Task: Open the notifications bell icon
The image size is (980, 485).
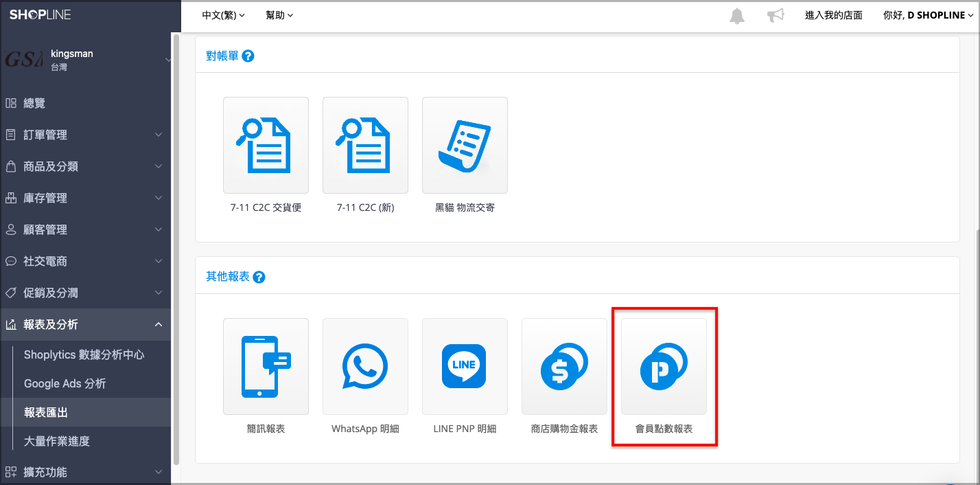Action: click(737, 16)
